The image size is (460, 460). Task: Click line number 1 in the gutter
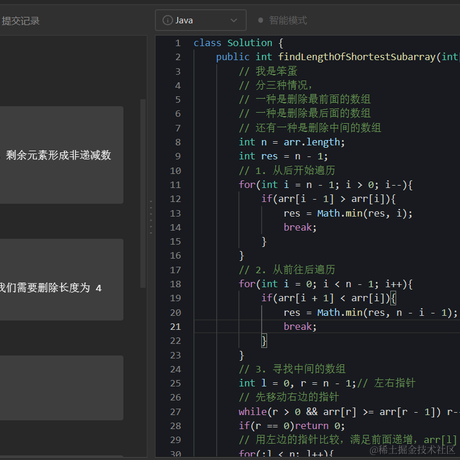[x=178, y=43]
